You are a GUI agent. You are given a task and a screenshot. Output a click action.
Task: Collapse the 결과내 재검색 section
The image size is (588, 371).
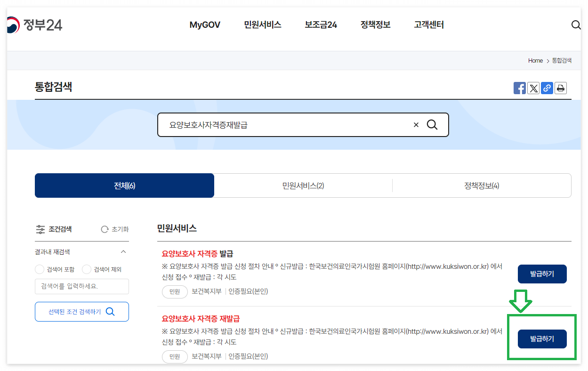coord(123,251)
